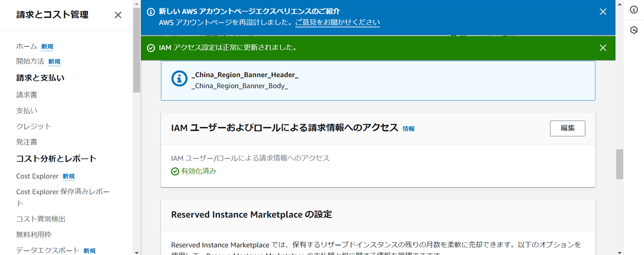Click the Reserved Instance Marketplace の設定 heading
This screenshot has height=255, width=644.
click(x=252, y=214)
